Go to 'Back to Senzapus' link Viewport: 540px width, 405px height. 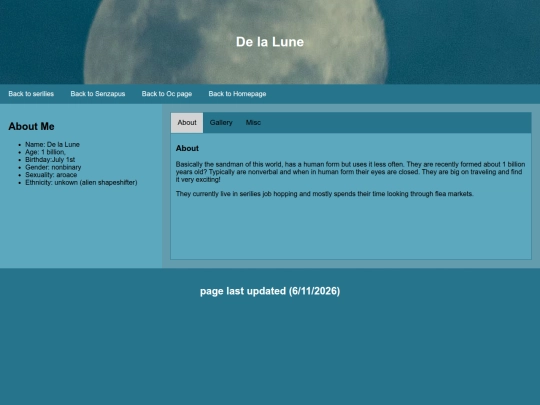click(x=98, y=94)
